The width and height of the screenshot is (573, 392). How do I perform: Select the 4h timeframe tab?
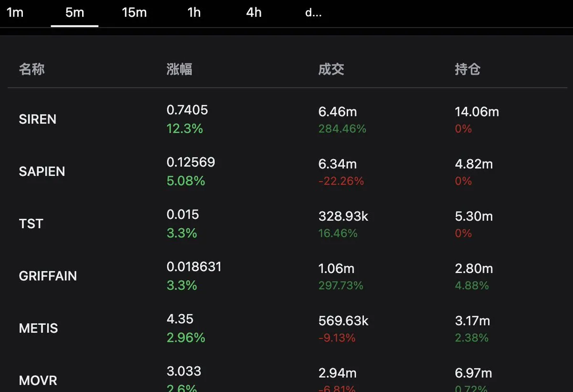(x=254, y=12)
